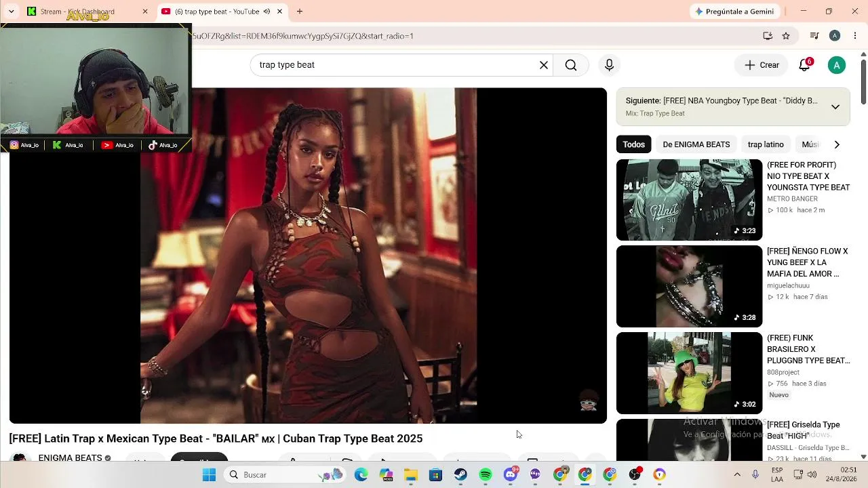Image resolution: width=868 pixels, height=488 pixels.
Task: Click the Kick Alva_io label under webcam
Action: coord(68,145)
